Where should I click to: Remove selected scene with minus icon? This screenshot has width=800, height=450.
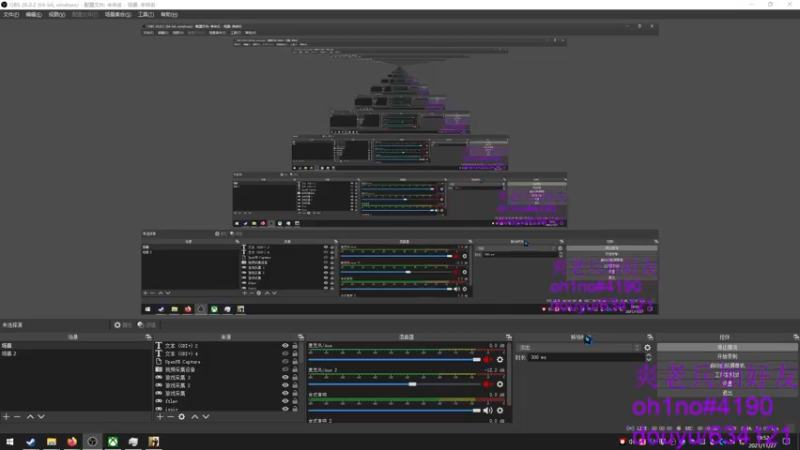click(x=17, y=417)
